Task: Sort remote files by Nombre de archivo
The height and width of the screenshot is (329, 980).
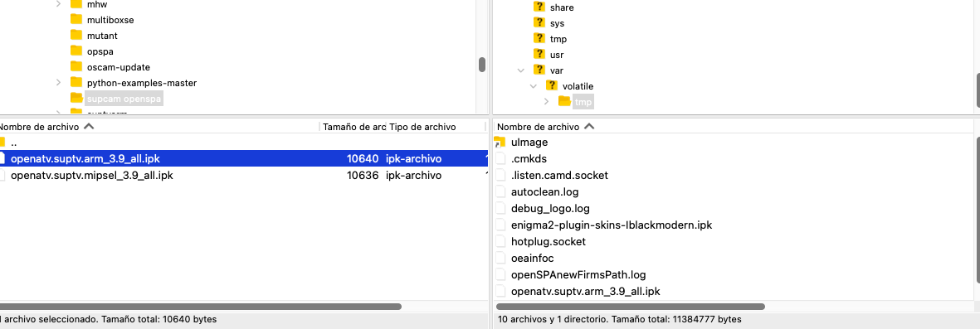Action: point(538,127)
